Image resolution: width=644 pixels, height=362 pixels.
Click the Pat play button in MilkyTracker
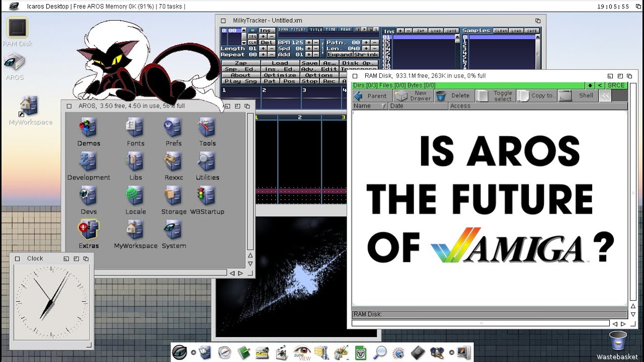tap(270, 81)
